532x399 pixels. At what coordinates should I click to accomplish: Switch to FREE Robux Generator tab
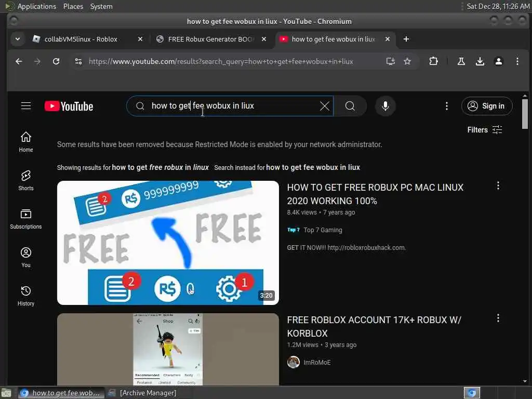click(210, 39)
